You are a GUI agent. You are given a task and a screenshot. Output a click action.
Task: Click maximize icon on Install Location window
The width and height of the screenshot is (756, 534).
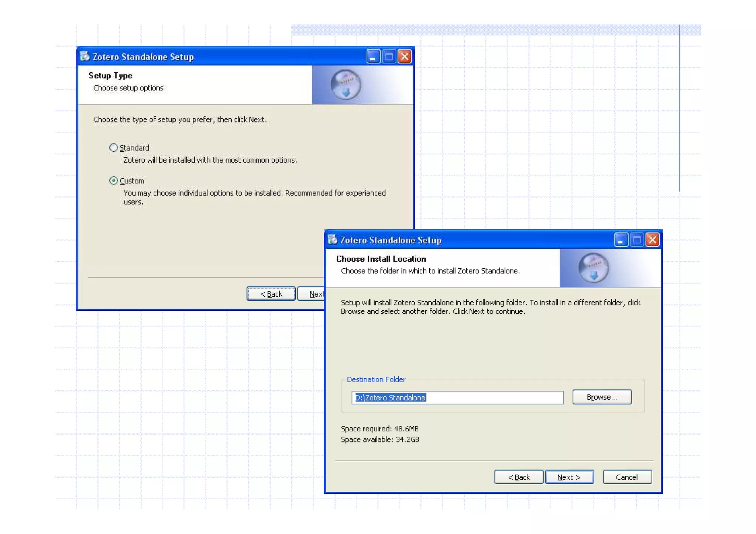636,240
